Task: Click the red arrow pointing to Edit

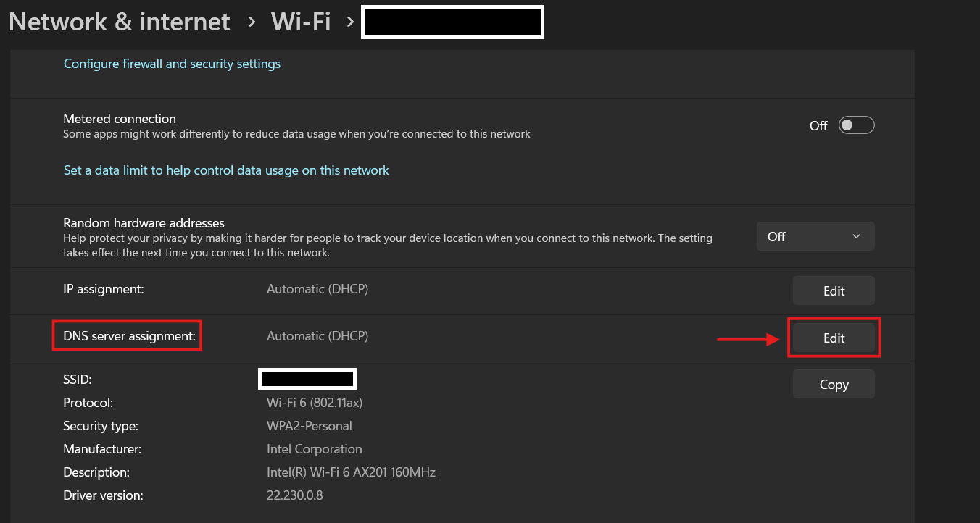Action: (747, 338)
